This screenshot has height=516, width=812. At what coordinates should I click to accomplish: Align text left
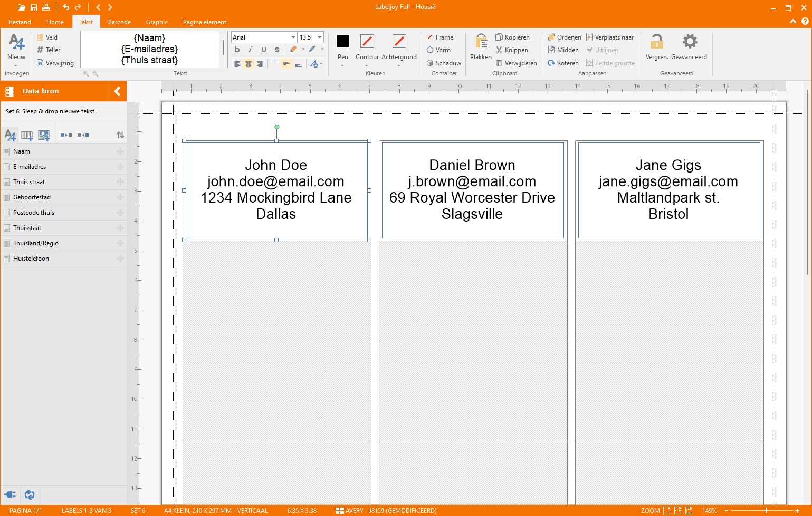pyautogui.click(x=236, y=64)
